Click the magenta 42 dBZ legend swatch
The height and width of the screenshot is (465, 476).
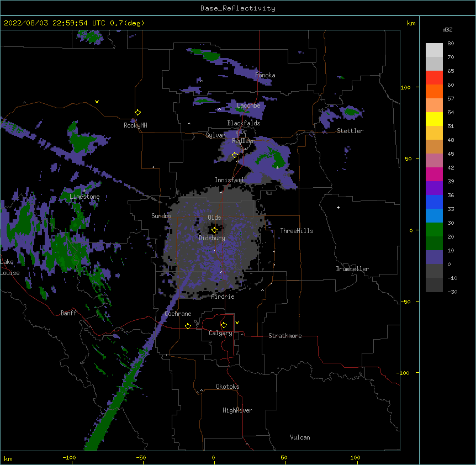[x=434, y=174]
